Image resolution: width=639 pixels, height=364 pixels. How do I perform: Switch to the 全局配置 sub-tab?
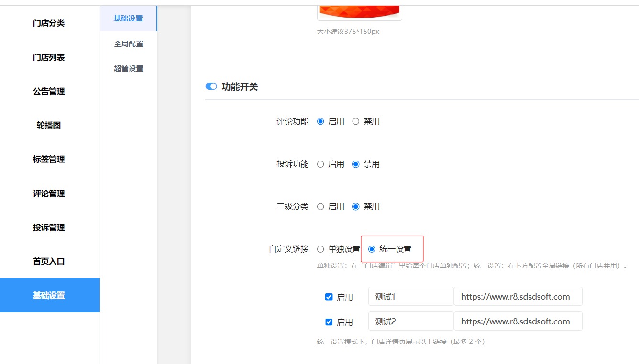click(129, 43)
